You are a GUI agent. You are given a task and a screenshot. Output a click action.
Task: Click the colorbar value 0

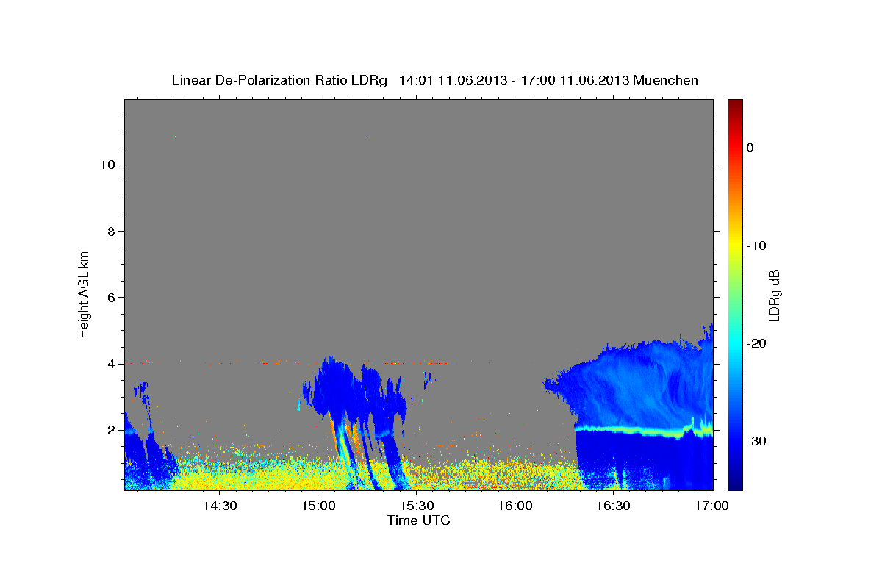pos(750,148)
